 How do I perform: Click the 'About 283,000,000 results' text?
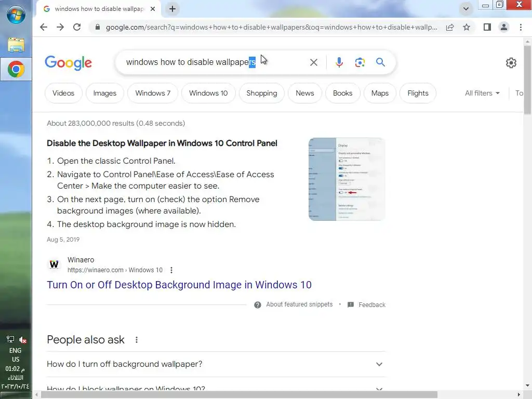click(116, 124)
